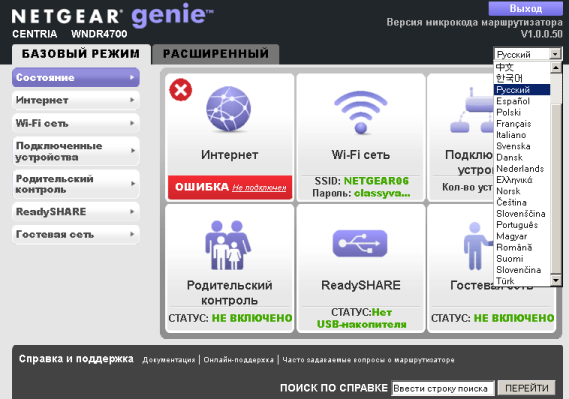Switch to the РАСШИРЕННЫЙ tab

[x=216, y=54]
